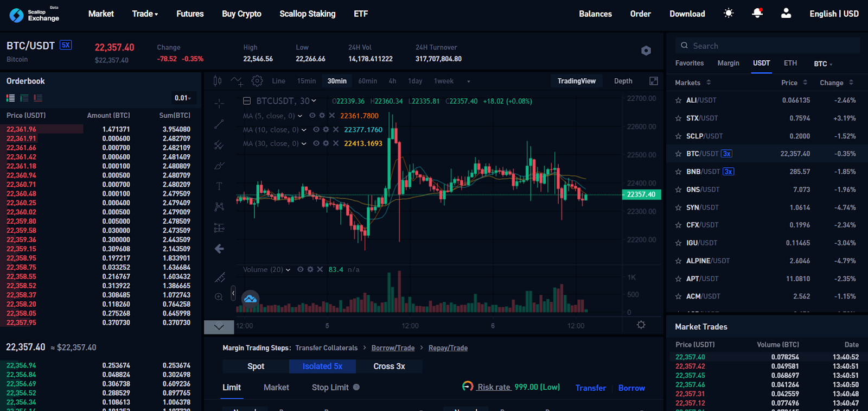Show both bids and asks orderbook view
868x411 pixels.
10,98
